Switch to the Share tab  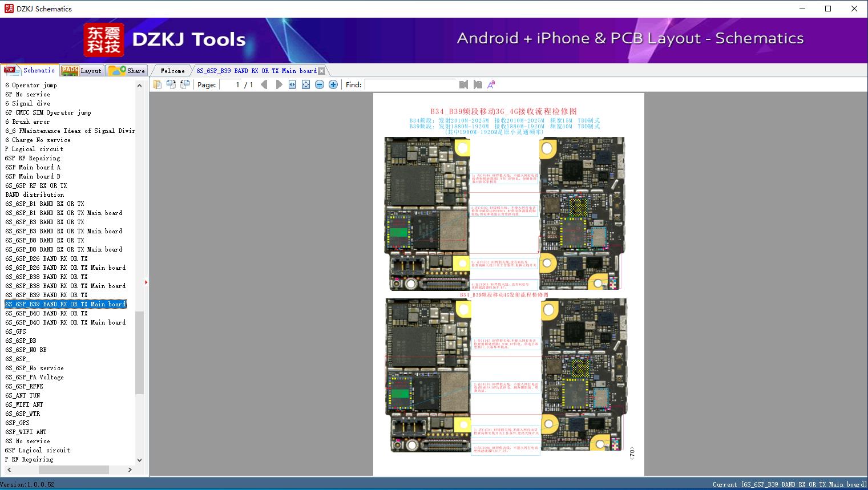(127, 71)
